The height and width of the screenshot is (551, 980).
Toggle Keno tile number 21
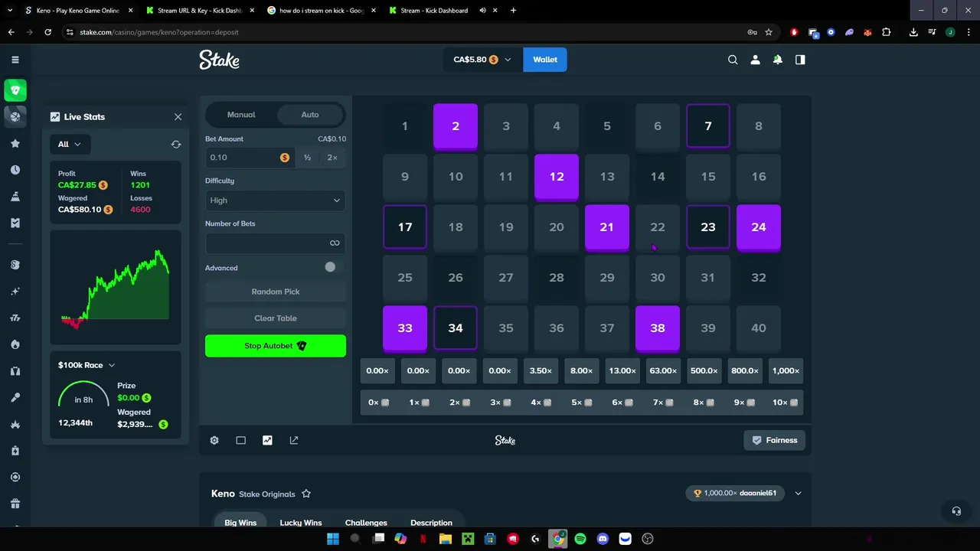(x=607, y=227)
